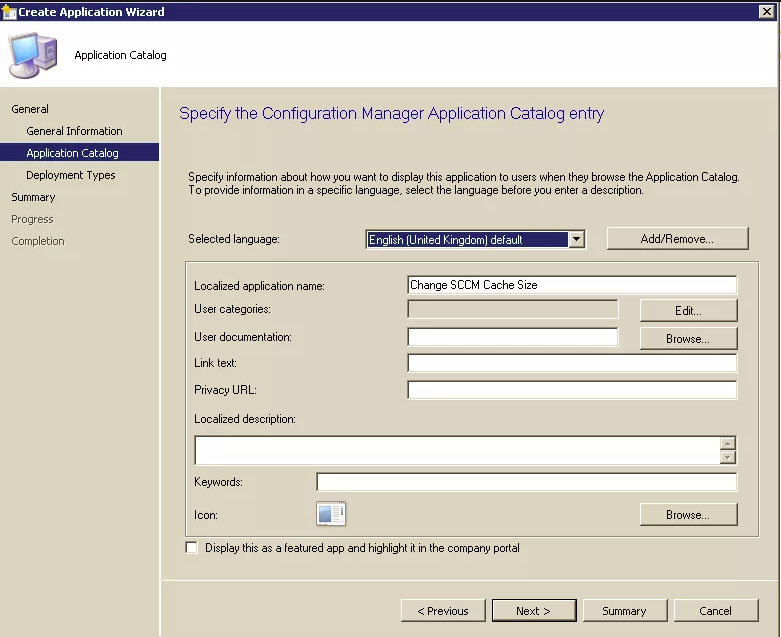The image size is (781, 637).
Task: Focus the Keywords input field
Action: coord(526,482)
